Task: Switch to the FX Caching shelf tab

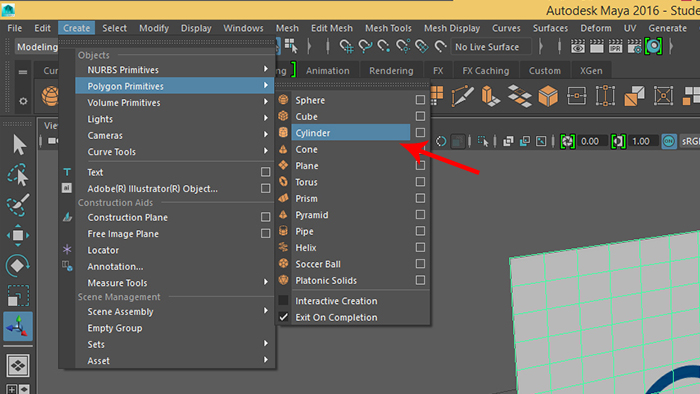Action: tap(485, 71)
